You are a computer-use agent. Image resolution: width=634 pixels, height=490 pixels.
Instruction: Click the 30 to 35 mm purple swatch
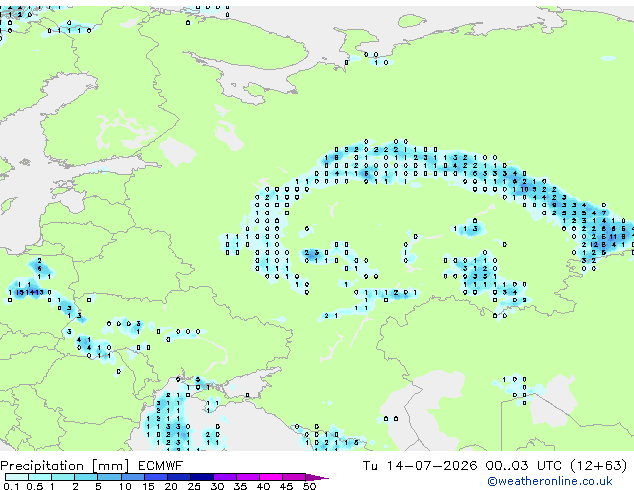(x=225, y=477)
